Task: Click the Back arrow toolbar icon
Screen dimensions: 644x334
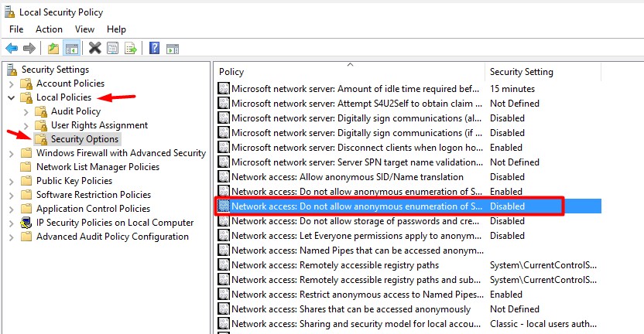Action: click(12, 48)
